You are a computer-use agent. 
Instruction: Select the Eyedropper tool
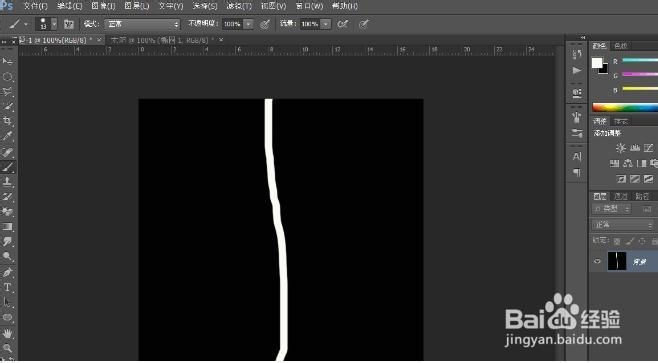7,136
